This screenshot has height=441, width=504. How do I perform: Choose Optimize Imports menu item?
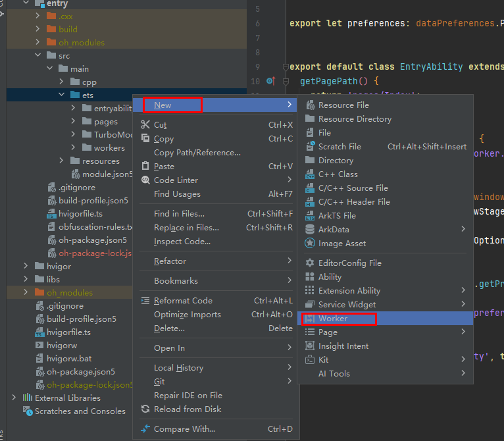[x=216, y=314]
